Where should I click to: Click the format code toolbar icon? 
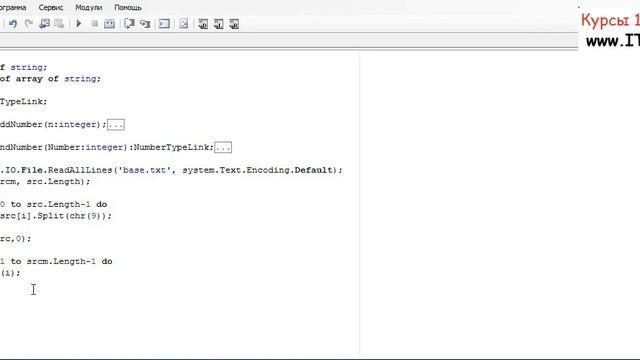tap(184, 24)
